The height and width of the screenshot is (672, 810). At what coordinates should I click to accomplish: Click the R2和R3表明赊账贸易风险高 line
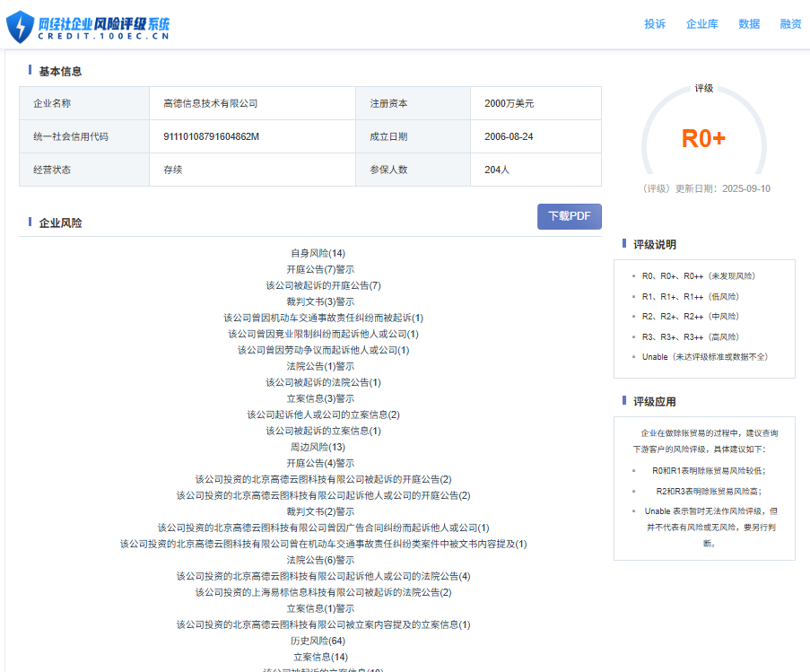click(x=709, y=491)
